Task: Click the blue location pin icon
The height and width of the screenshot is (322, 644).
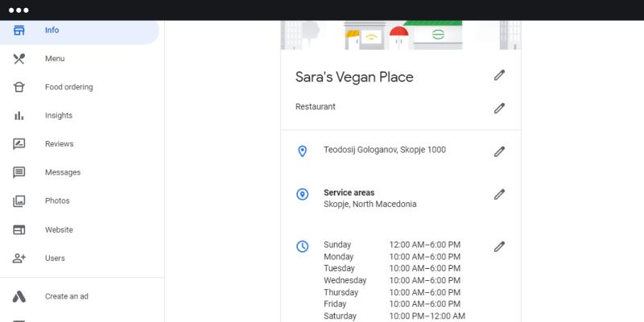Action: click(x=303, y=151)
